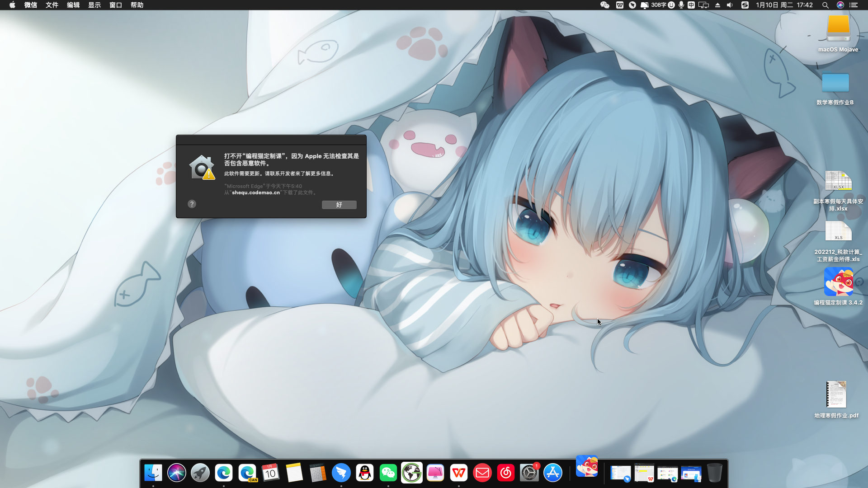
Task: Open Microsoft Edge Canary in the Dock
Action: 247,473
